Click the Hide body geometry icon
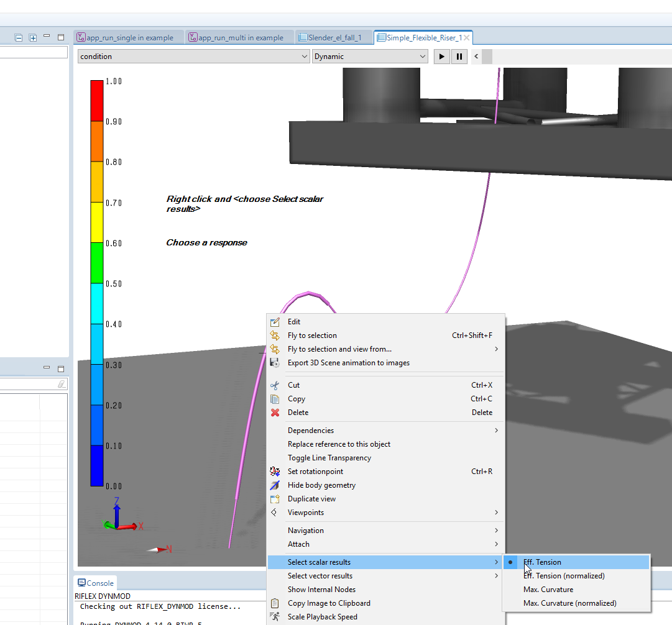This screenshot has width=672, height=625. (x=275, y=485)
